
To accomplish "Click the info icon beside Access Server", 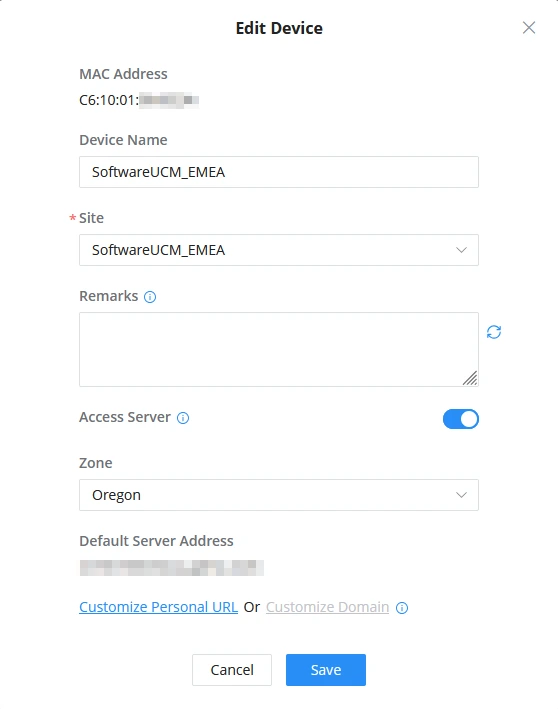I will point(183,418).
